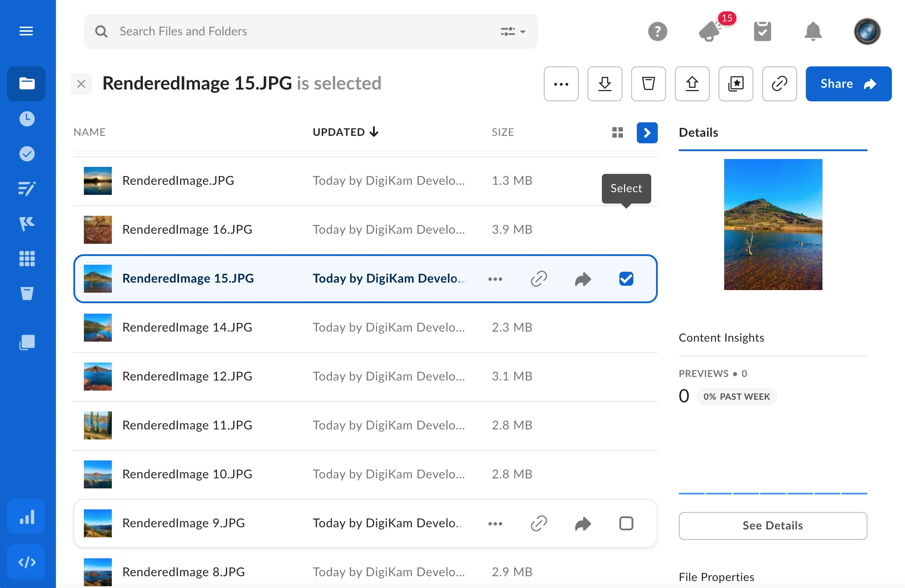This screenshot has height=588, width=905.
Task: Click the trash icon in the action toolbar
Action: pyautogui.click(x=648, y=84)
